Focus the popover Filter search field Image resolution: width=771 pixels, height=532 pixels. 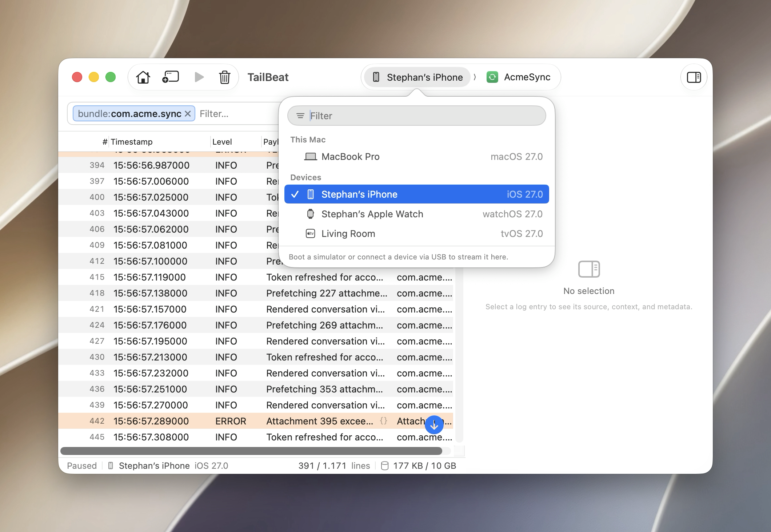pyautogui.click(x=417, y=116)
